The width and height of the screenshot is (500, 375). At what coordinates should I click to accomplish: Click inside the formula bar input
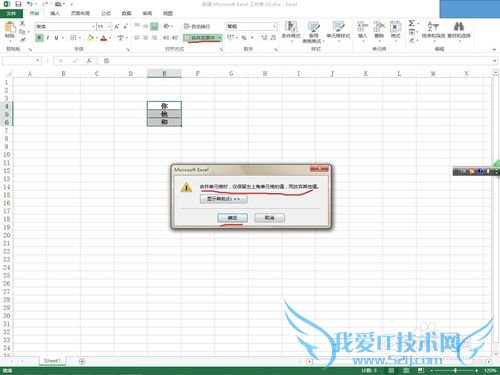point(297,61)
